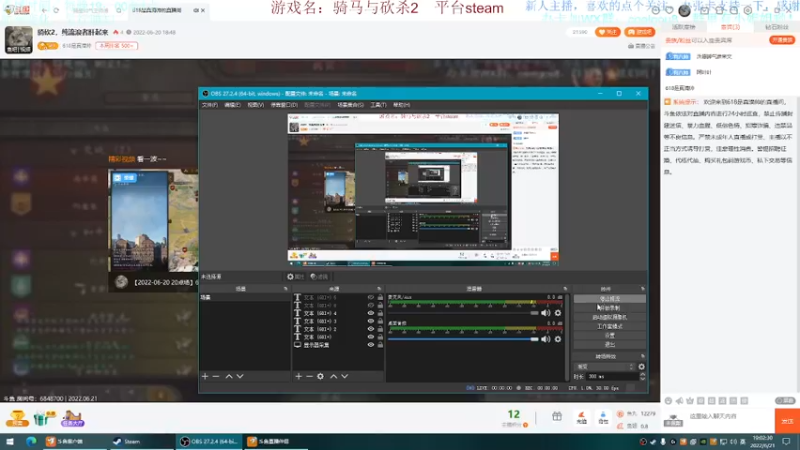Open 场景集合(S) menu in OBS
Image resolution: width=800 pixels, height=450 pixels.
[351, 105]
